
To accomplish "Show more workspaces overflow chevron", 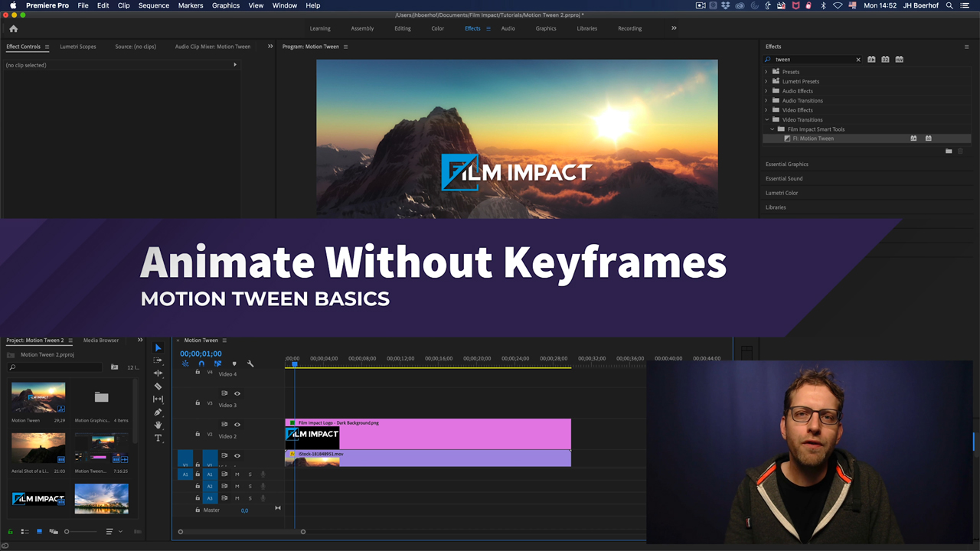I will (x=674, y=28).
